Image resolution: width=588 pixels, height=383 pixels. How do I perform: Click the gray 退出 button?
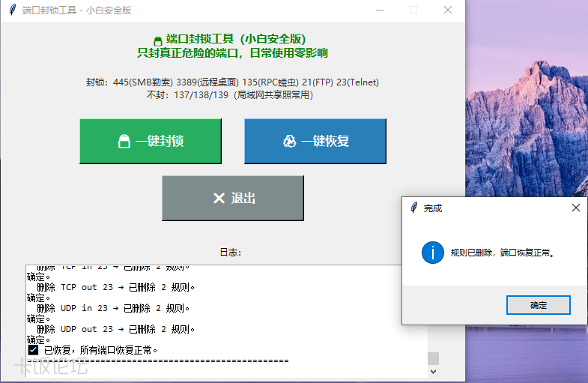point(233,198)
